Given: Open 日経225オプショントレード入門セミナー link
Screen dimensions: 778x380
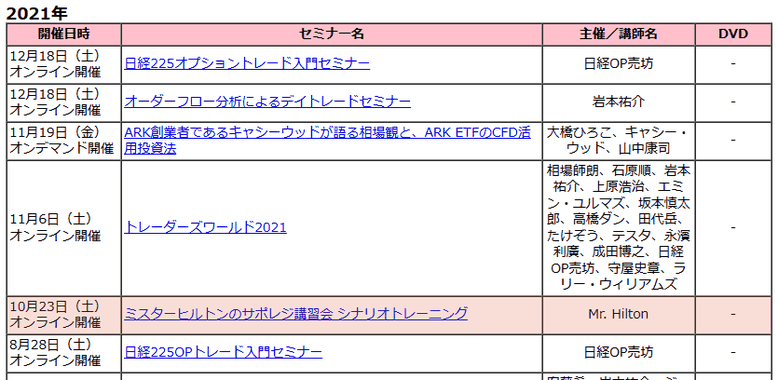Looking at the screenshot, I should (247, 64).
